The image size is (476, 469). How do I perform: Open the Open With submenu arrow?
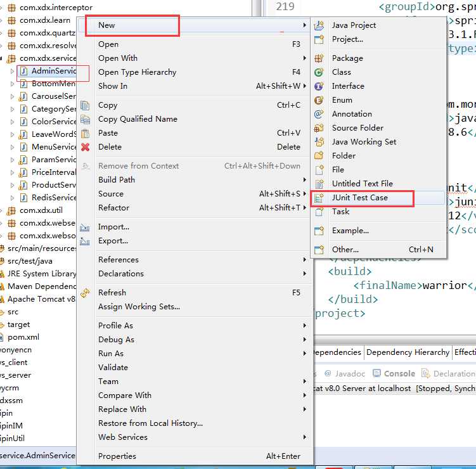(304, 58)
